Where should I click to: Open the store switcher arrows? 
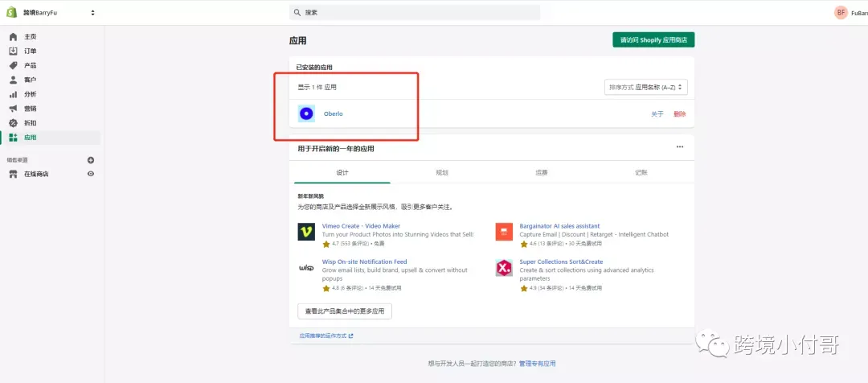92,12
